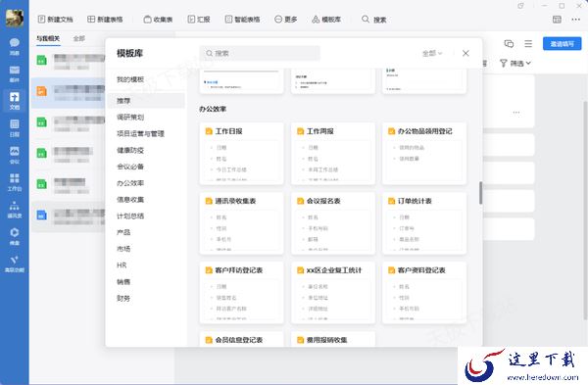588x385 pixels.
Task: Select the 推荐 category
Action: tap(146, 101)
